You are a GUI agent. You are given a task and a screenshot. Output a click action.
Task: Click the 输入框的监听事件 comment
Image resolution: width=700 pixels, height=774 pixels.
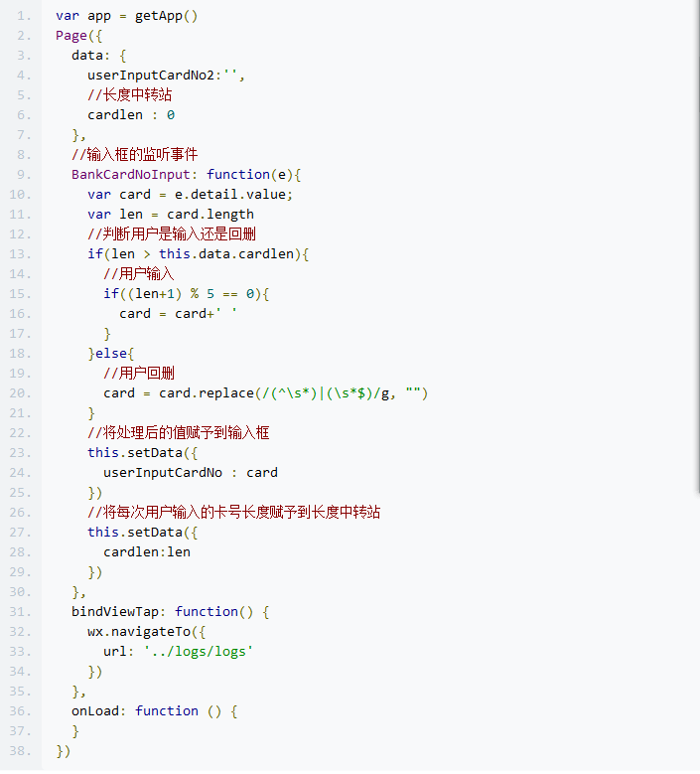[x=134, y=155]
